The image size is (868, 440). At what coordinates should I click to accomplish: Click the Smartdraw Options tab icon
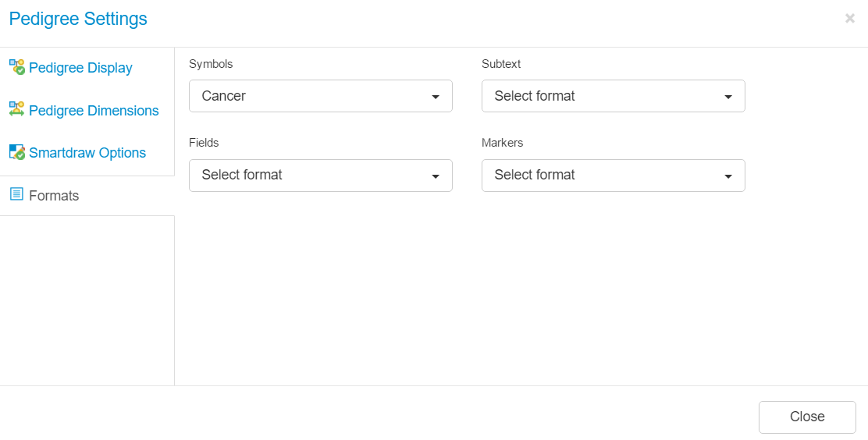pos(17,152)
